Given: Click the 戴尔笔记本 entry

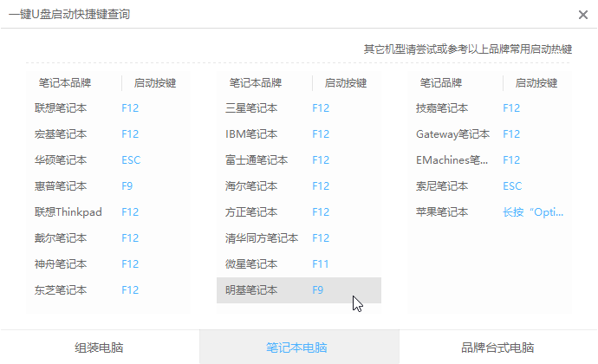Looking at the screenshot, I should point(61,238).
